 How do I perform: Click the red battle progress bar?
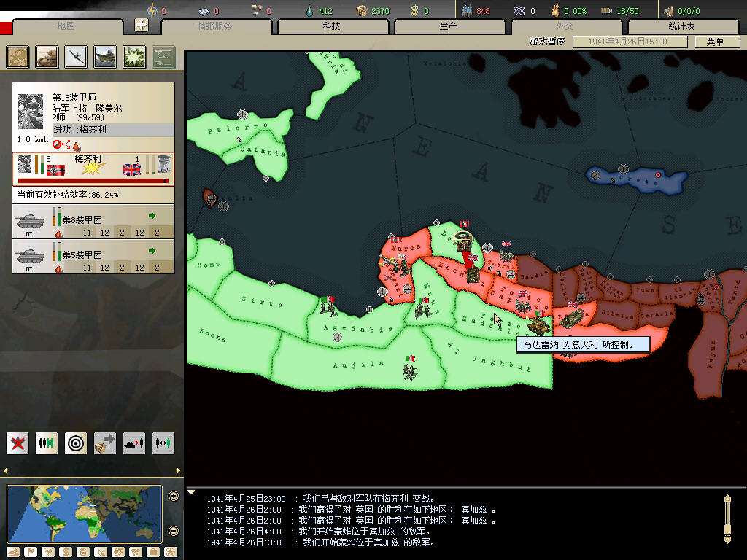(x=93, y=181)
